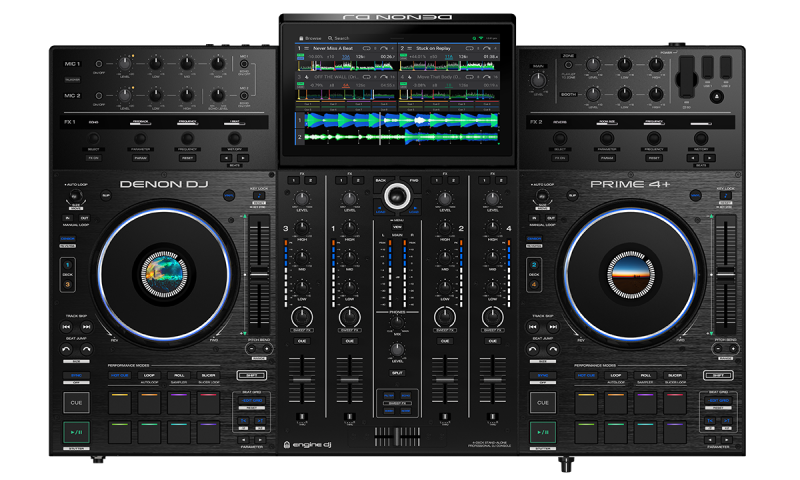Select deck 3 layer button
Image resolution: width=800 pixels, height=480 pixels.
[x=67, y=284]
